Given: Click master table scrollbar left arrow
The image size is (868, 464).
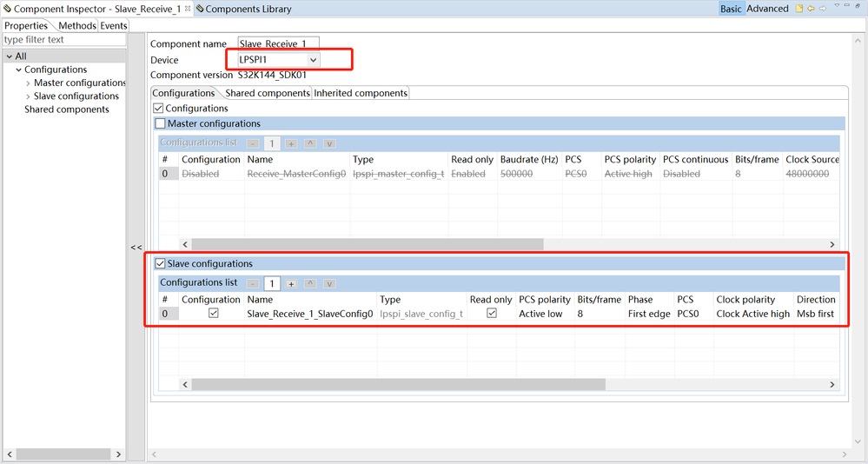Looking at the screenshot, I should tap(185, 244).
